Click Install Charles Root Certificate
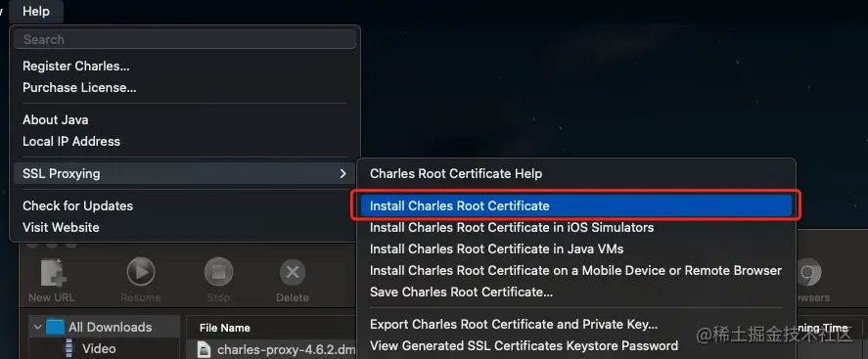Viewport: 868px width, 359px height. tap(576, 205)
